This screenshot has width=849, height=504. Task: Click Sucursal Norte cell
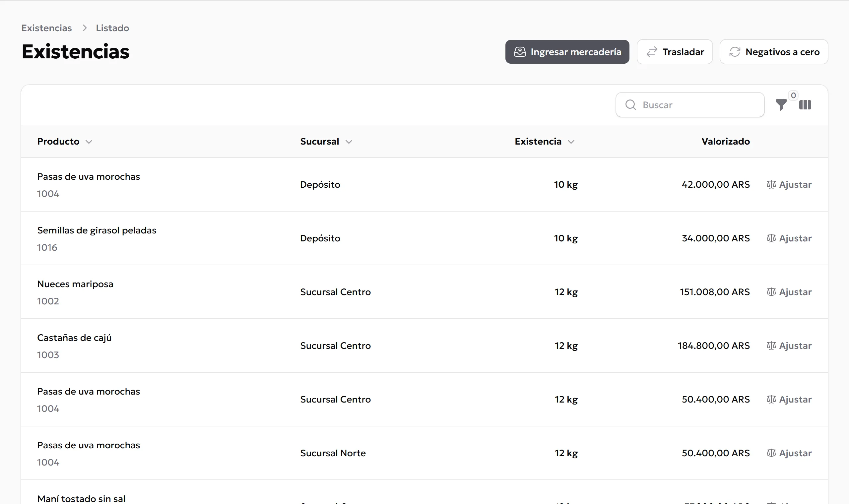click(x=333, y=453)
